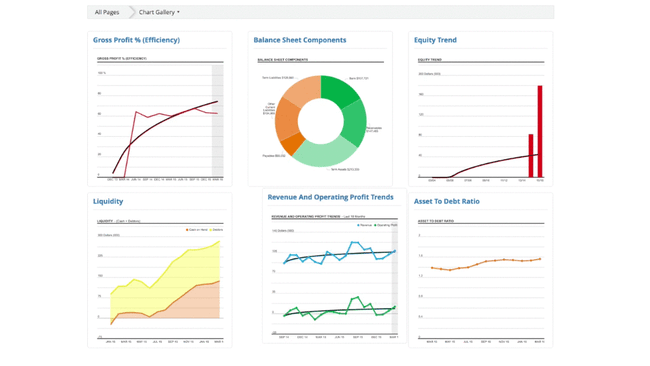
Task: Go to All Pages breadcrumb
Action: pos(107,12)
